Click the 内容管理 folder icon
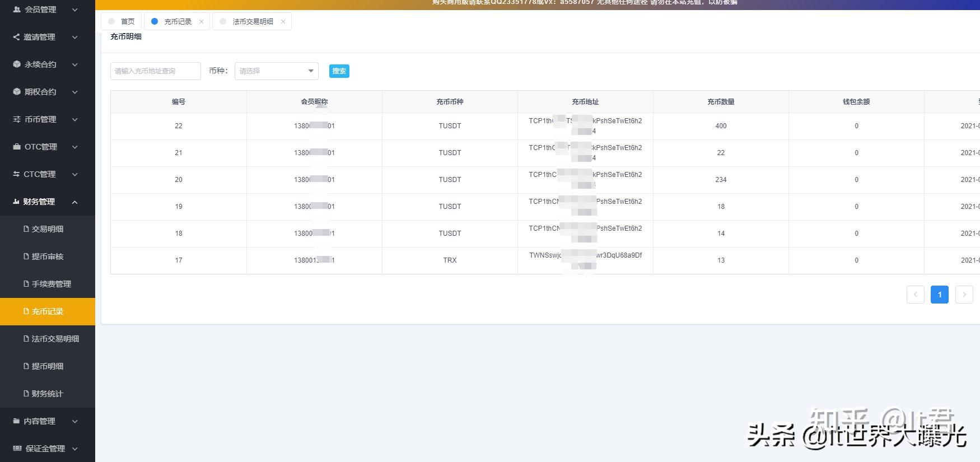Screen dimensions: 980x462 click(x=16, y=421)
